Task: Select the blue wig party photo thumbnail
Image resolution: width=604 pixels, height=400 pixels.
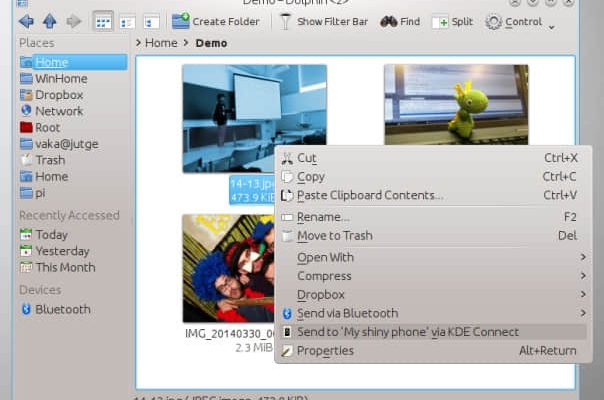Action: (x=228, y=268)
